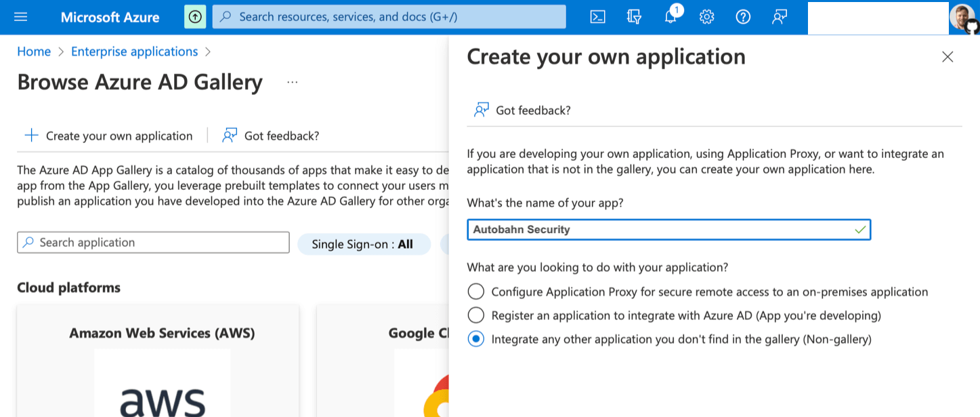Click the Browse Azure AD Gallery heading
This screenshot has height=417, width=980.
click(x=140, y=82)
